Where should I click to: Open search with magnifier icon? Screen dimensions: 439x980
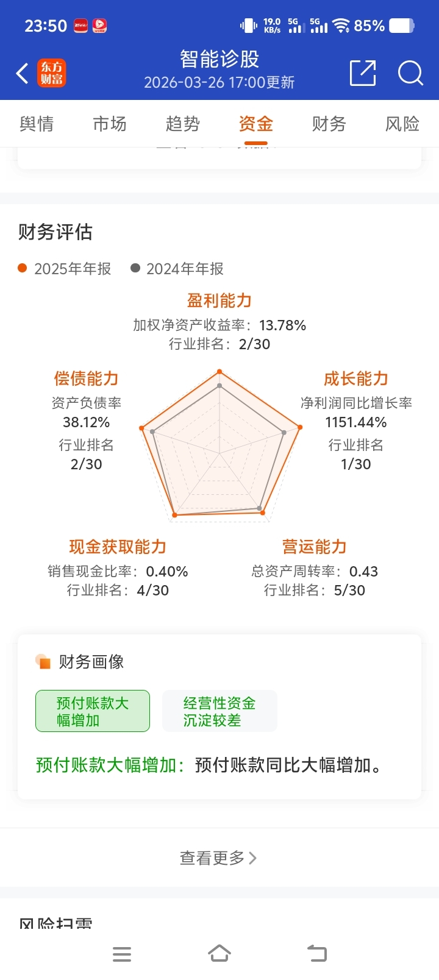pyautogui.click(x=410, y=73)
